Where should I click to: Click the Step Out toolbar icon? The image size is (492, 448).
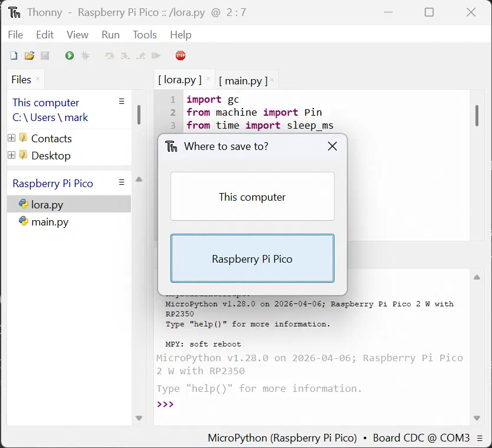click(141, 56)
